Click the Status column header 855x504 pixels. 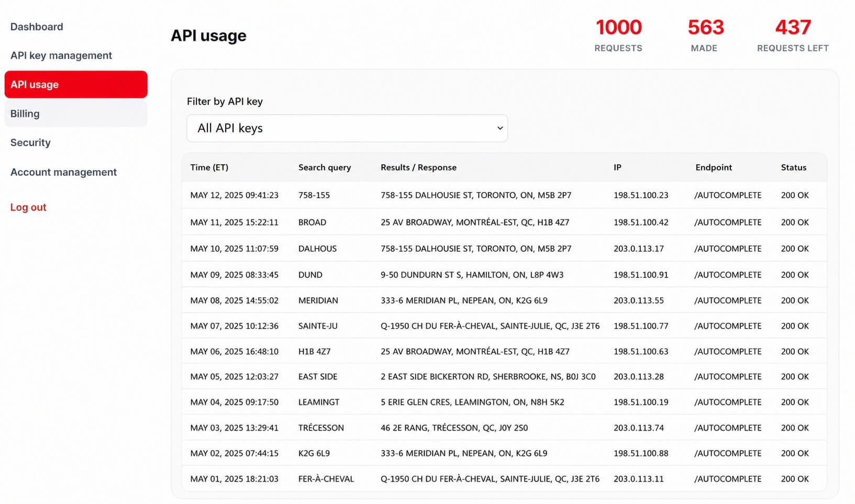[794, 167]
